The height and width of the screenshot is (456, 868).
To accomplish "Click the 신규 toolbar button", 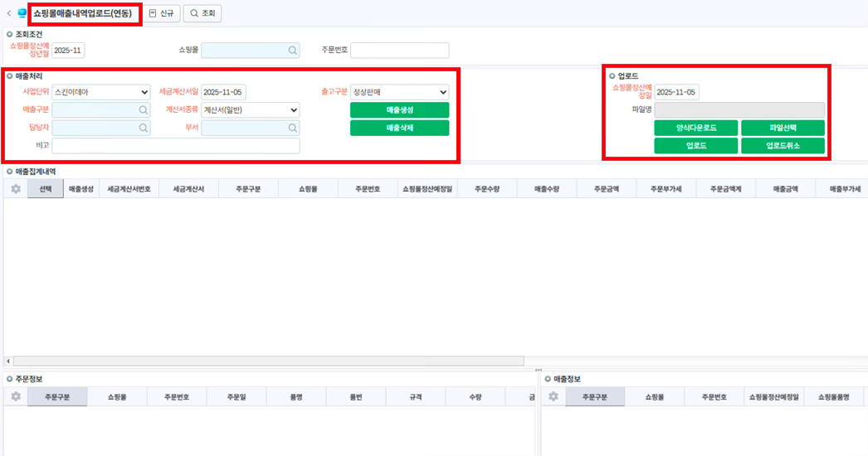I will pos(162,13).
